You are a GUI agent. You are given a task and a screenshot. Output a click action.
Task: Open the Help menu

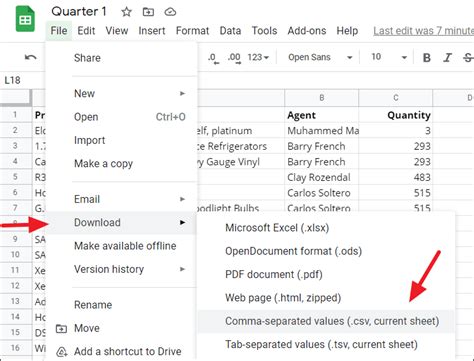coord(347,31)
